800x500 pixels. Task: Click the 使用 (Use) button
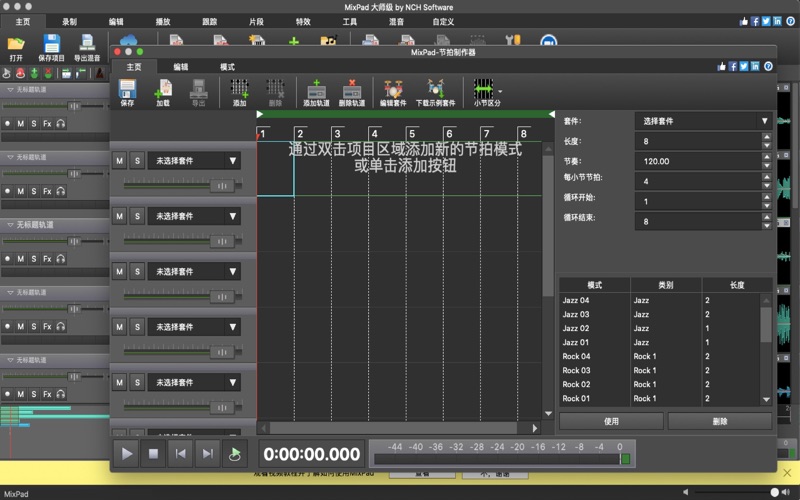610,421
